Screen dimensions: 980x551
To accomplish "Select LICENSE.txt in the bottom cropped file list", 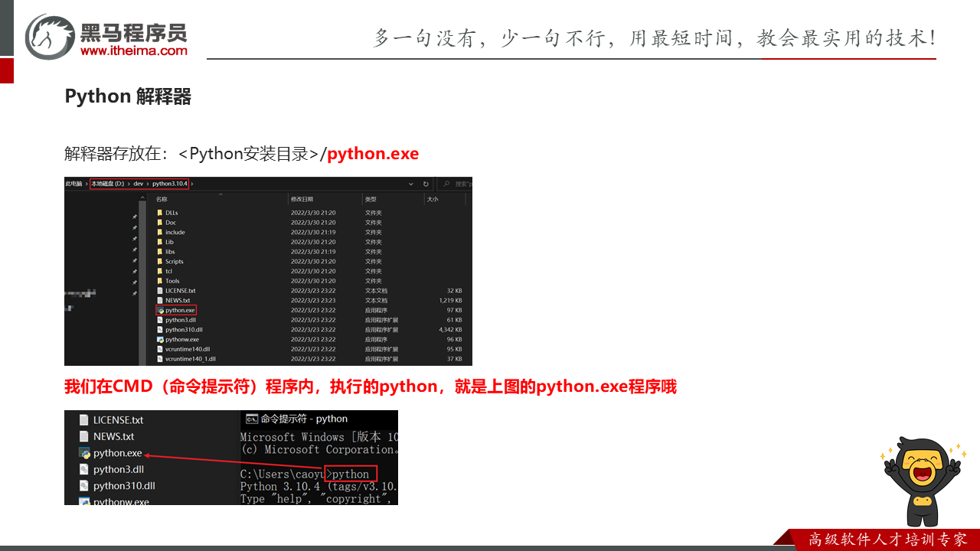I will pyautogui.click(x=118, y=420).
